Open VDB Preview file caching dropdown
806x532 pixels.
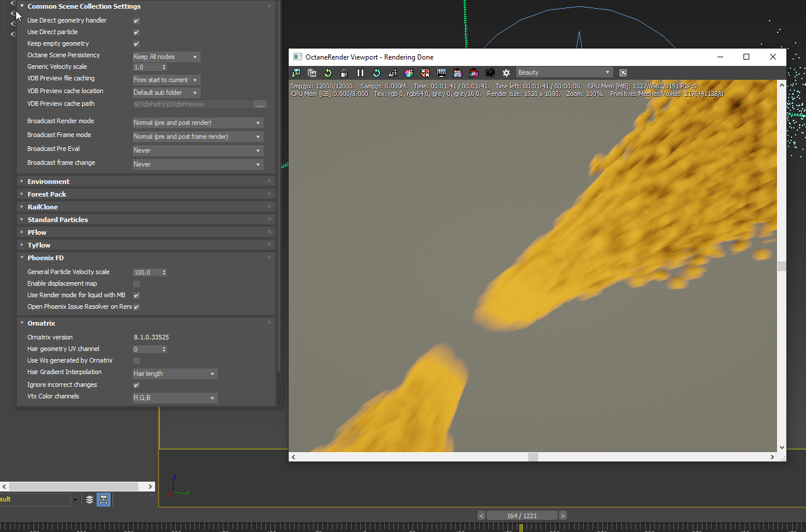(166, 80)
